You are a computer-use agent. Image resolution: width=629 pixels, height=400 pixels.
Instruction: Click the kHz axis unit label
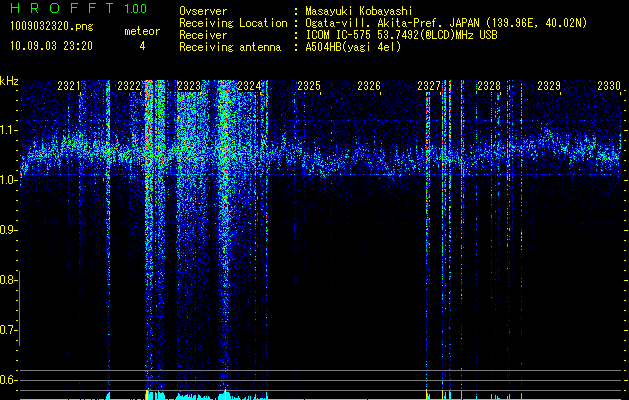(x=9, y=81)
